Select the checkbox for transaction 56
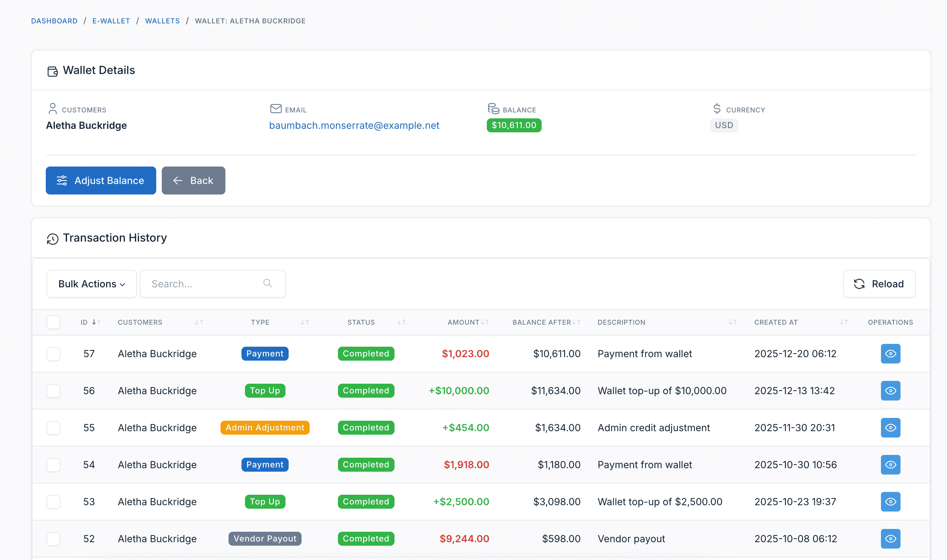 pyautogui.click(x=53, y=391)
